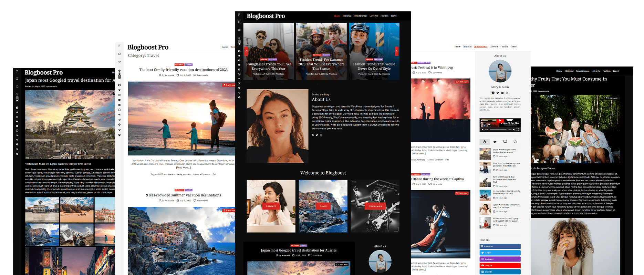Click Entertainment in right white page navigation
This screenshot has width=644, height=275.
[480, 47]
